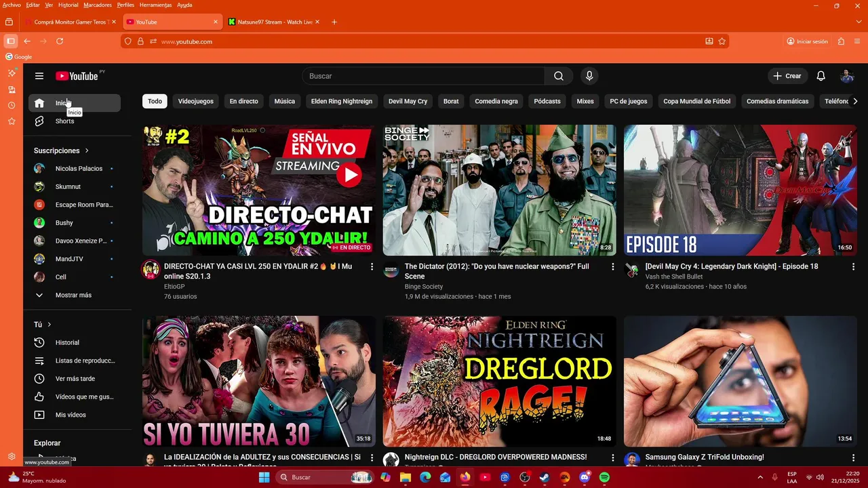Image resolution: width=868 pixels, height=488 pixels.
Task: Open Shorts in the YouTube sidebar
Action: pyautogui.click(x=75, y=121)
